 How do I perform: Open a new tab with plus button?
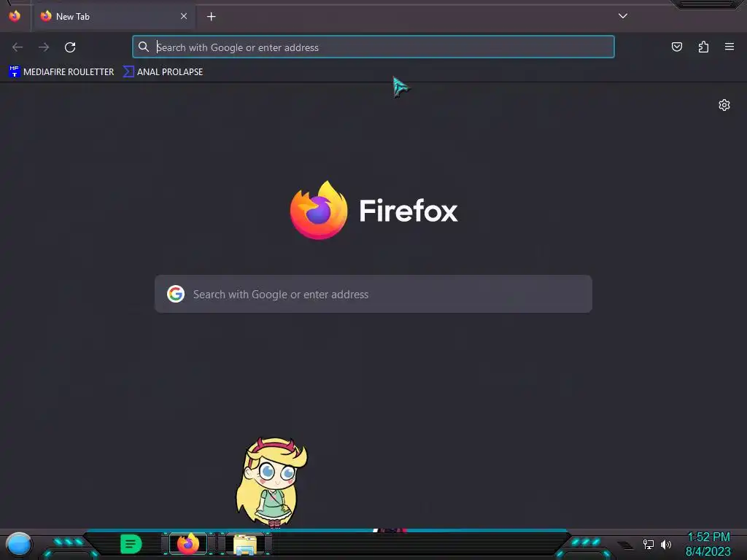[x=211, y=17]
